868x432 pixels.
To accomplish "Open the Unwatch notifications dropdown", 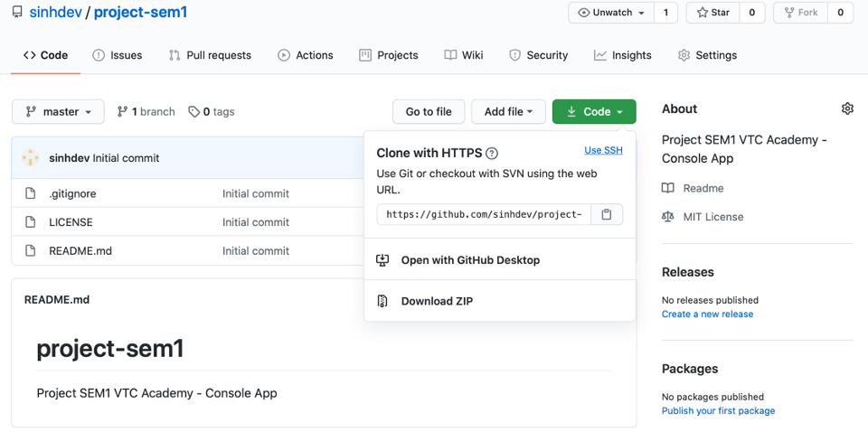I will point(611,13).
